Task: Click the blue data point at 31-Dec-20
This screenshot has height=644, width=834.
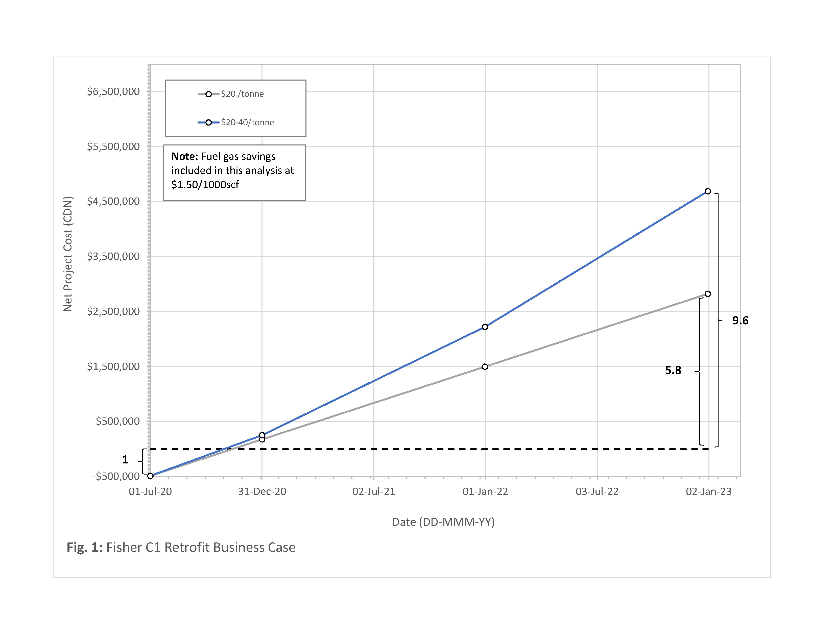Action: 262,435
